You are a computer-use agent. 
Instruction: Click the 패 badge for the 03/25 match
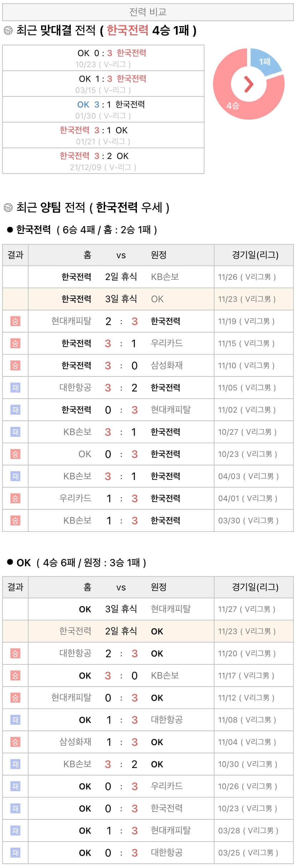pyautogui.click(x=15, y=853)
